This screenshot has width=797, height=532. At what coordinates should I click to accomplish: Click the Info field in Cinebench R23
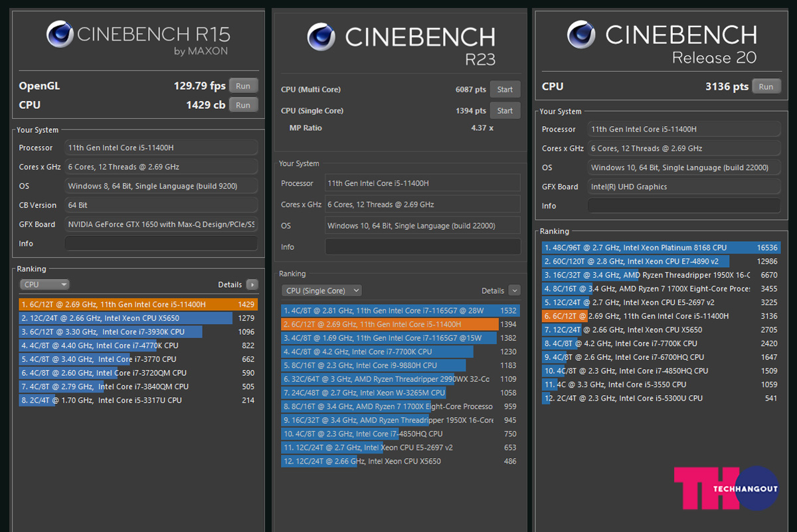tap(422, 246)
